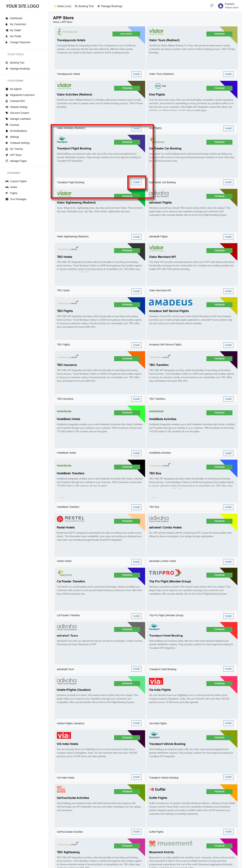Screen dimensions: 242x868
Task: Click the Amadeus logo thumbnail
Action: click(171, 303)
